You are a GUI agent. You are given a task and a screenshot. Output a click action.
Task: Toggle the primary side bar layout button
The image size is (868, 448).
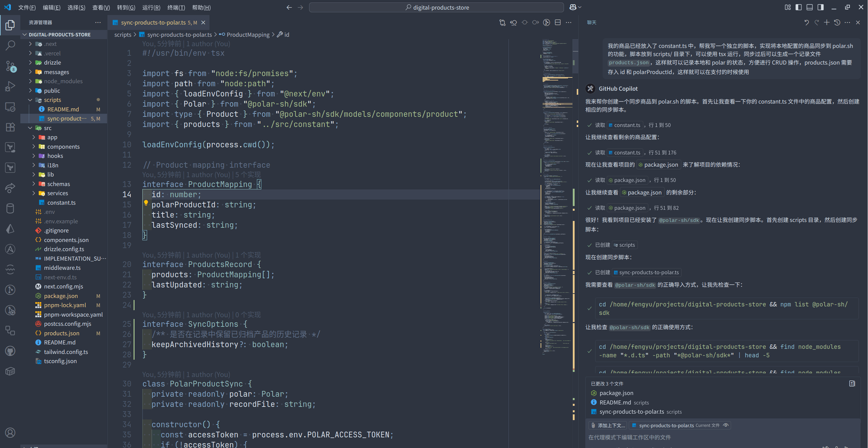[798, 7]
